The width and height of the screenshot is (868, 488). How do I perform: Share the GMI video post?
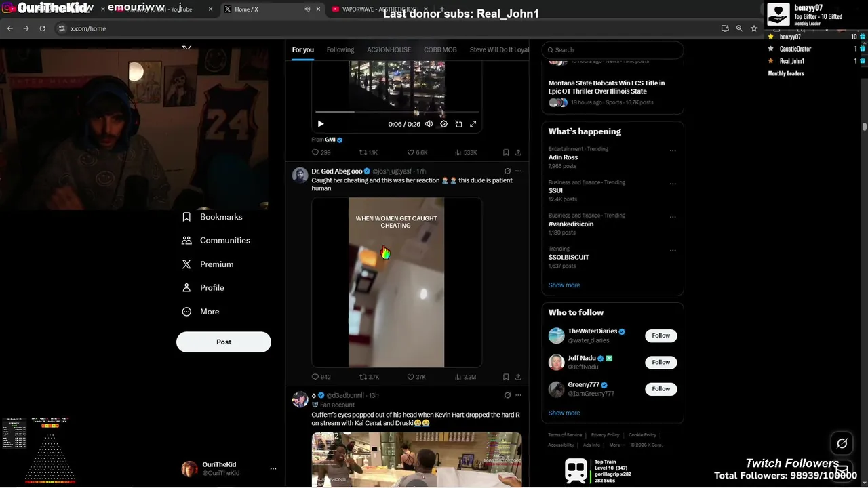pyautogui.click(x=518, y=152)
